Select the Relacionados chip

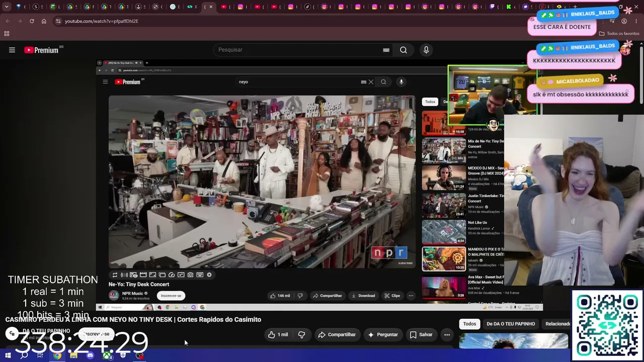[x=557, y=324]
